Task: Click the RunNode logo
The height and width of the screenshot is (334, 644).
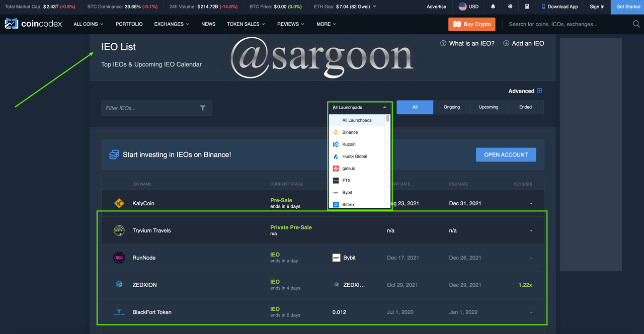Action: click(119, 258)
